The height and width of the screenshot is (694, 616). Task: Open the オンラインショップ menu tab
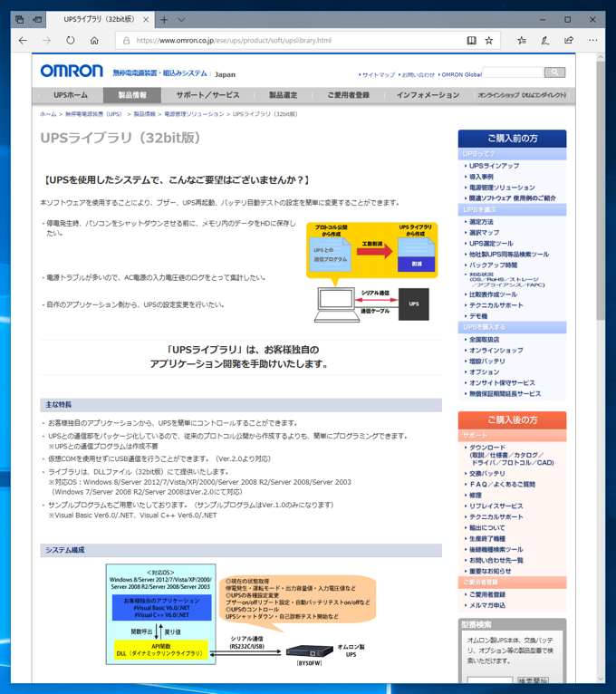pos(522,95)
